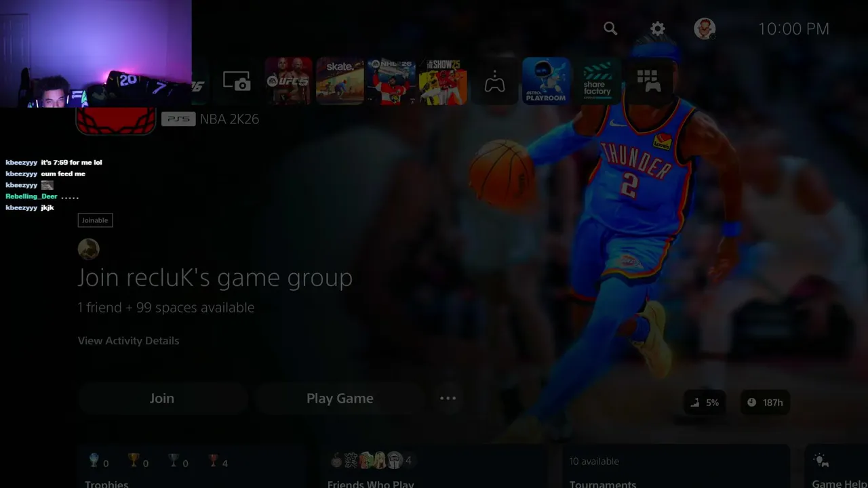Select the NBA 2K26 red game tile
The height and width of the screenshot is (488, 868).
pyautogui.click(x=115, y=121)
